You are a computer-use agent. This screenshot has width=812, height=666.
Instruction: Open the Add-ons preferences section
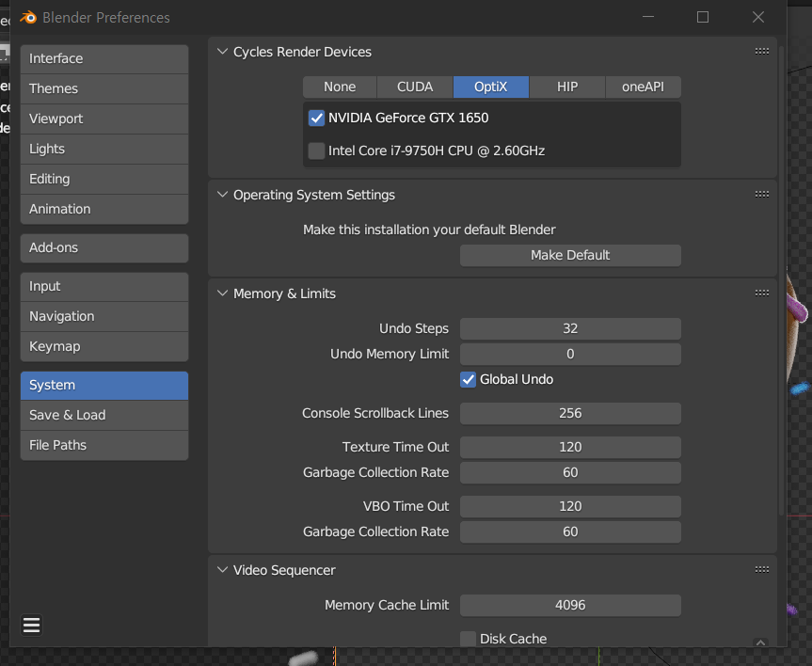(104, 247)
